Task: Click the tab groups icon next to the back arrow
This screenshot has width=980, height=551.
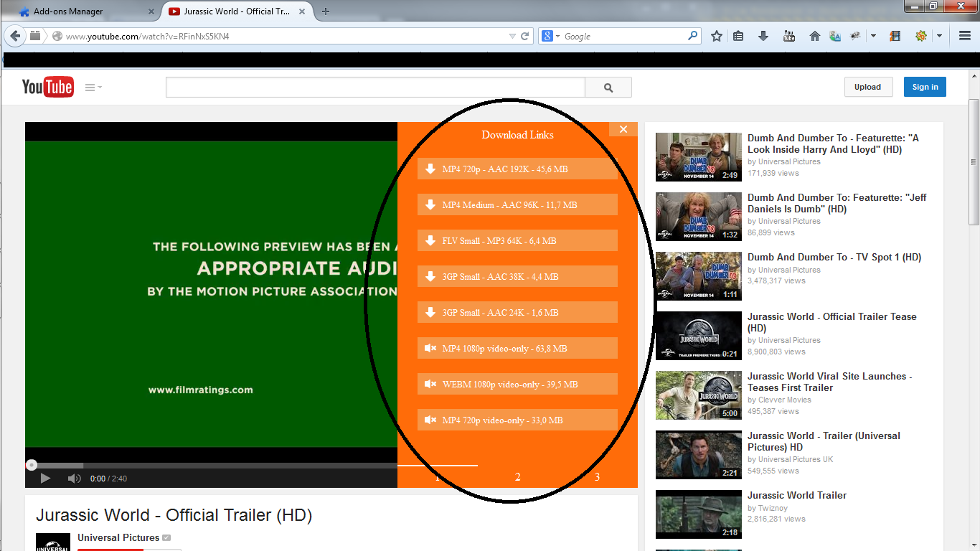Action: coord(35,36)
